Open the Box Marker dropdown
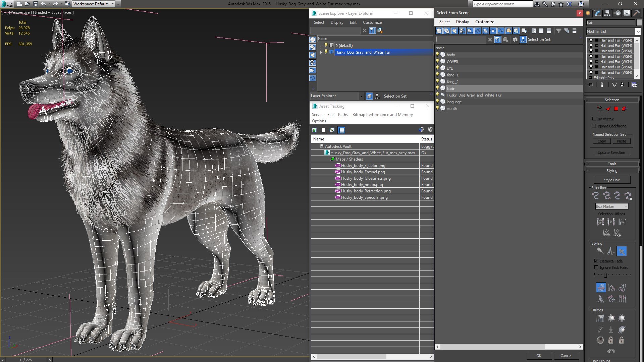Image resolution: width=644 pixels, height=362 pixels. (x=611, y=206)
